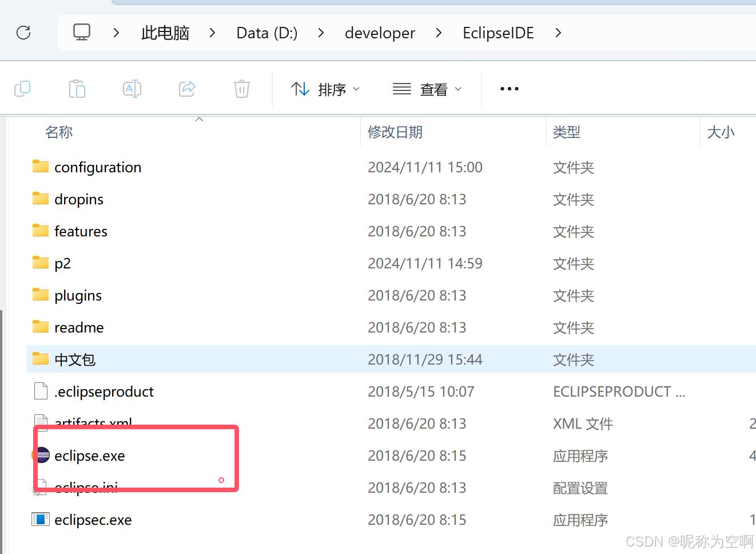This screenshot has height=554, width=756.
Task: Click the Copy icon in the toolbar
Action: [22, 89]
